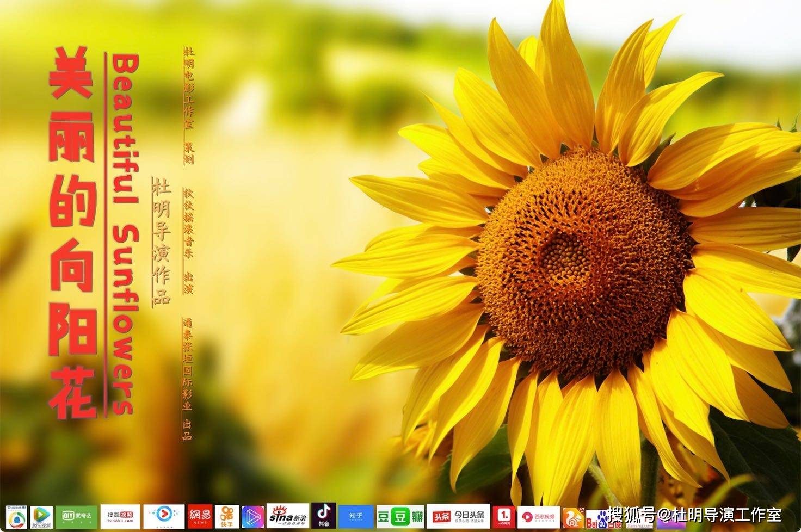Click the red title "美丽的向阳花"
The image size is (801, 532).
pos(73,233)
